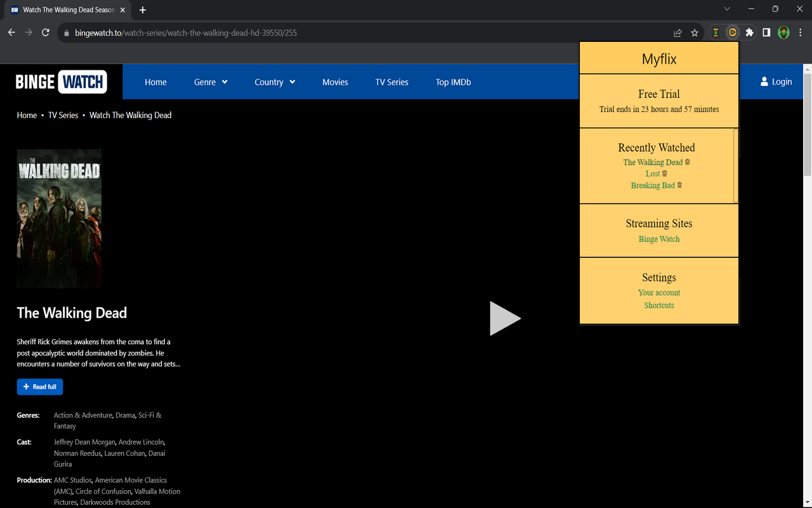Image resolution: width=812 pixels, height=508 pixels.
Task: View site info via the lock icon
Action: (x=66, y=32)
